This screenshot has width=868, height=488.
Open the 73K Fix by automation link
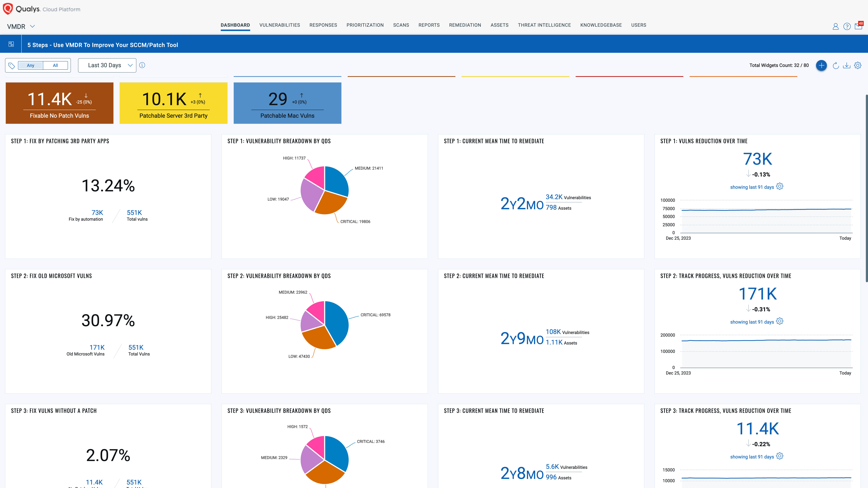click(x=97, y=213)
